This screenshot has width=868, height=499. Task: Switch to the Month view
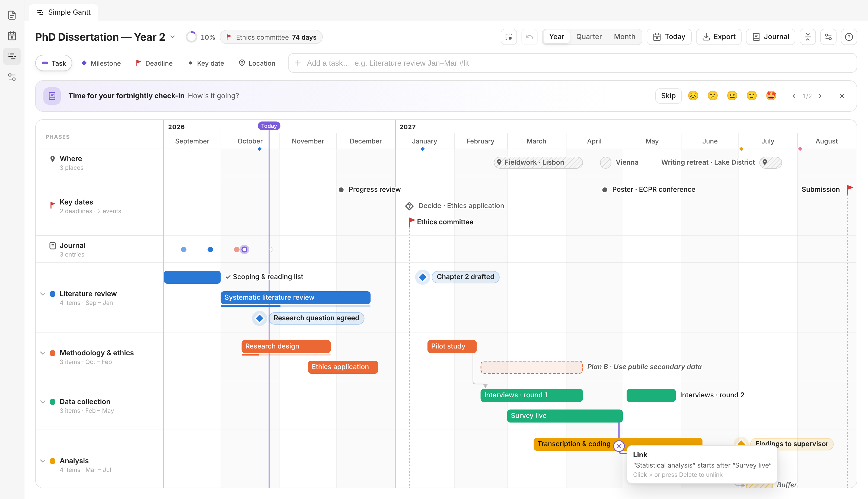coord(624,37)
